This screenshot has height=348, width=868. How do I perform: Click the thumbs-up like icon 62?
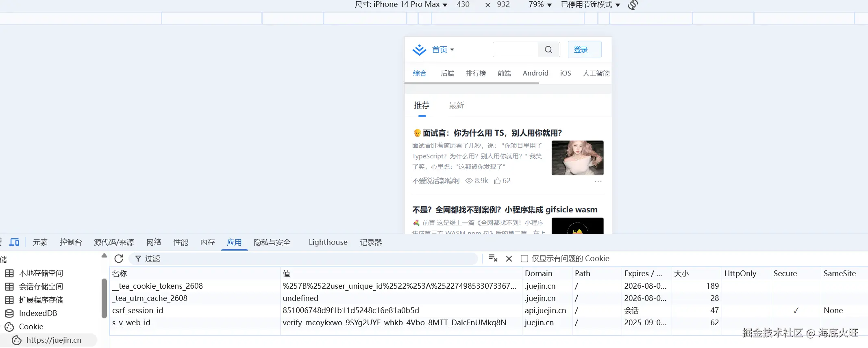tap(497, 181)
